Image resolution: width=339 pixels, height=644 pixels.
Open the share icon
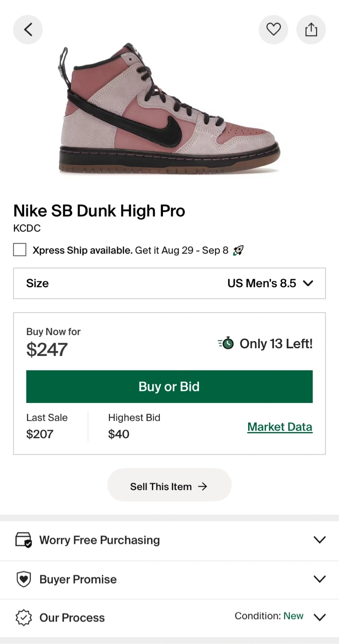[311, 30]
